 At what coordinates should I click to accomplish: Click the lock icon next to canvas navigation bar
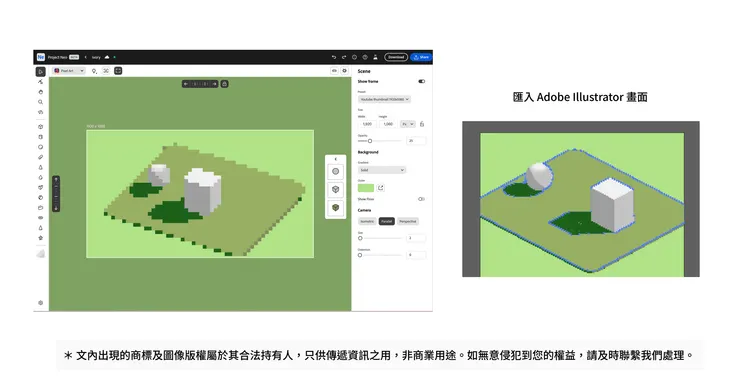point(225,84)
